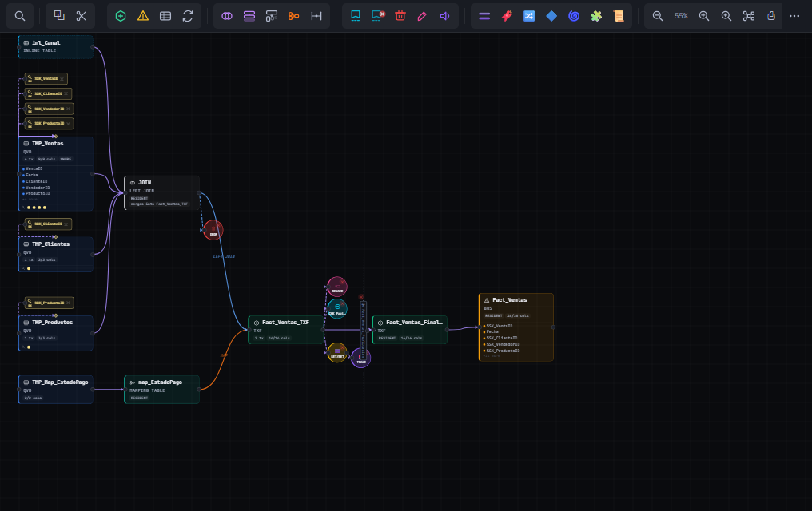Screen dimensions: 812x511
Task: Click the export share icon
Action: pos(771,16)
